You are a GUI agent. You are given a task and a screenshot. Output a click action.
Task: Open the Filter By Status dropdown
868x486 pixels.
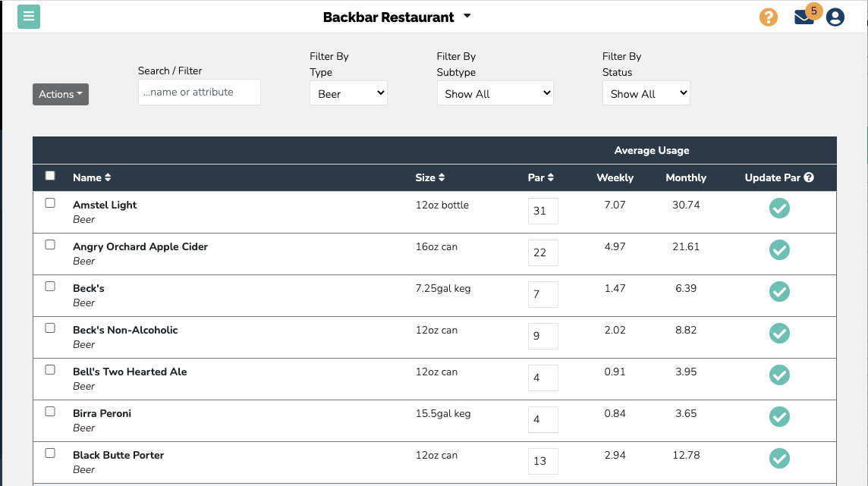646,92
